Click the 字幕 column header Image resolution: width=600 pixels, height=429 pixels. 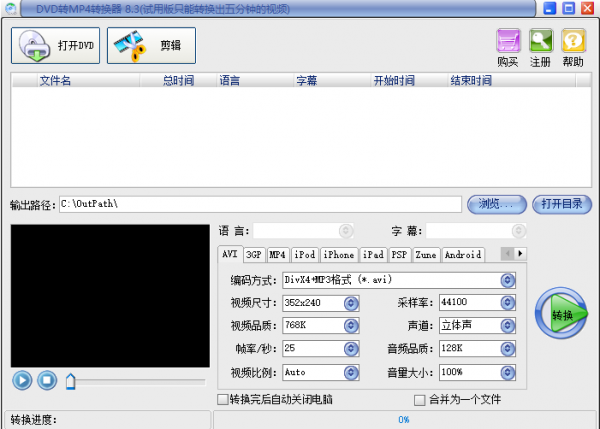tap(332, 80)
